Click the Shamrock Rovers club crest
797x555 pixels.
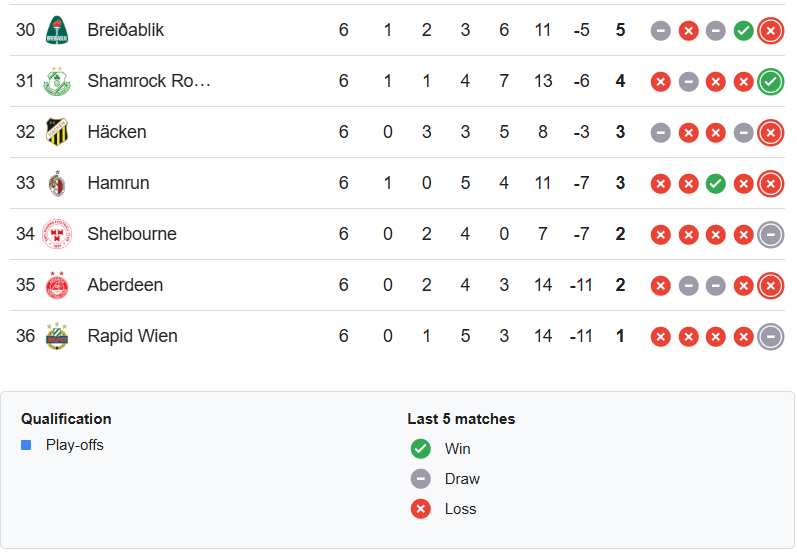pyautogui.click(x=57, y=81)
